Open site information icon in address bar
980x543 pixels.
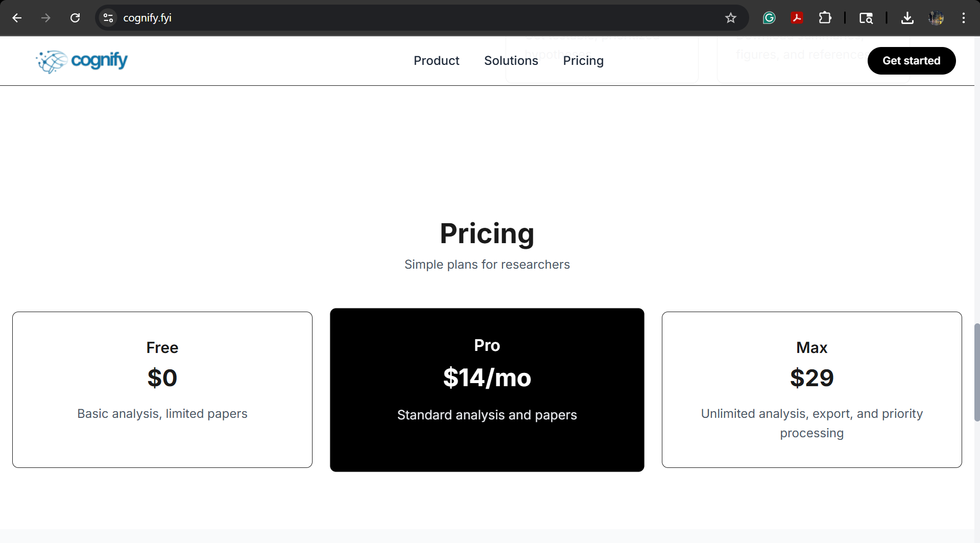108,18
